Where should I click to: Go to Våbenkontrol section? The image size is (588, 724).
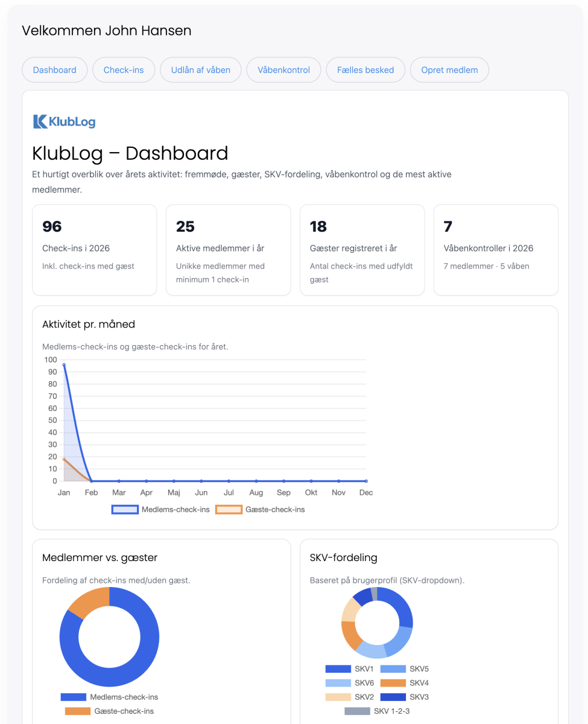pyautogui.click(x=283, y=70)
